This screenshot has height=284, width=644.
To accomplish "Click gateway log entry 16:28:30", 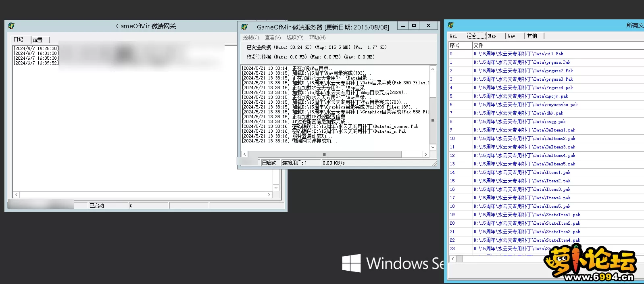I will coord(36,48).
